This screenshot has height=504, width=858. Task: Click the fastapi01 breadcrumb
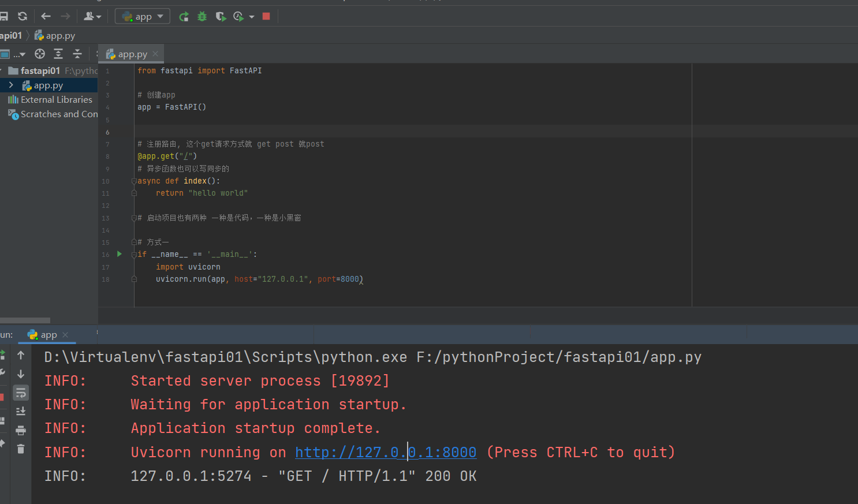(x=11, y=35)
